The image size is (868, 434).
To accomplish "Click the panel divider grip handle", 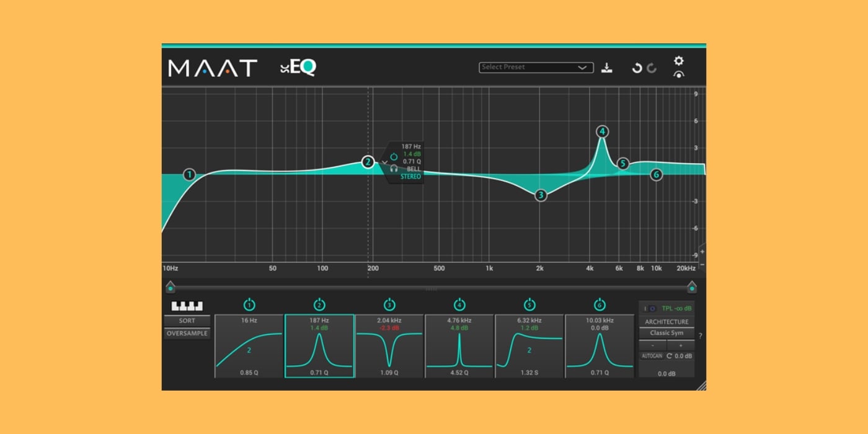I will coord(432,290).
